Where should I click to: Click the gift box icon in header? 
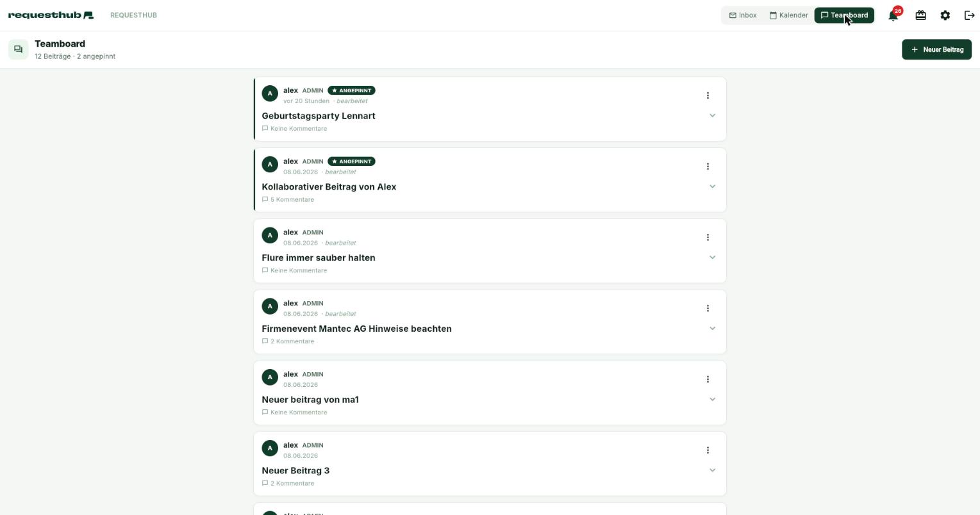[x=920, y=15]
